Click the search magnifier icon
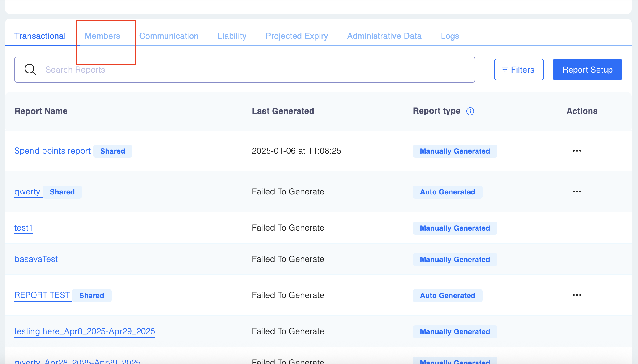 point(30,70)
